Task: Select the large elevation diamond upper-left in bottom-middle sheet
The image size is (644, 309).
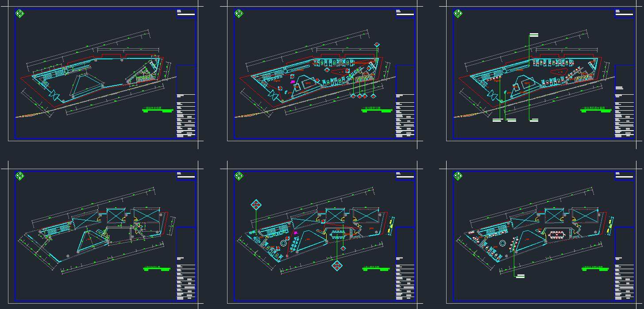Action: [x=256, y=205]
